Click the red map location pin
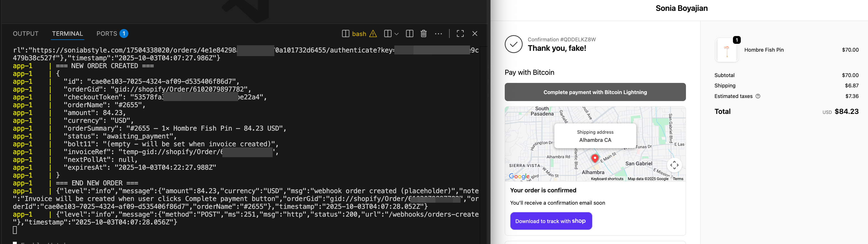This screenshot has width=868, height=244. [595, 158]
